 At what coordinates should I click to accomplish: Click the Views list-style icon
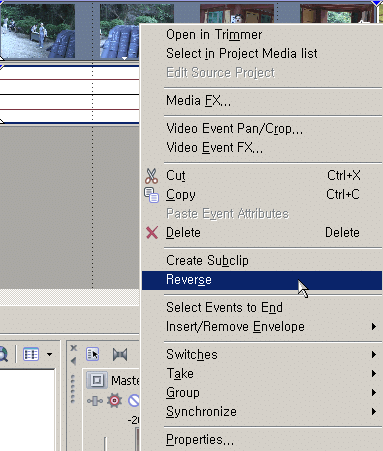click(31, 354)
